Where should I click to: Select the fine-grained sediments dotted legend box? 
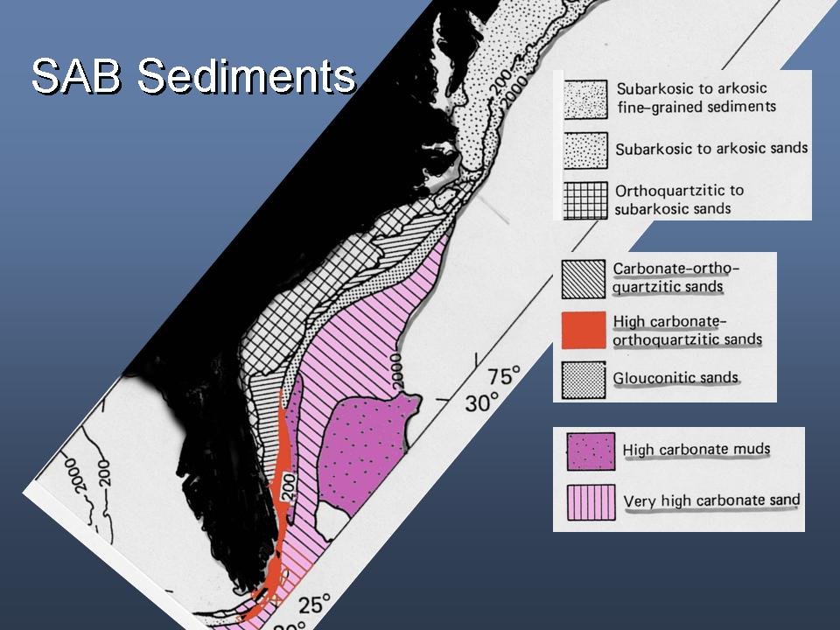pos(585,96)
